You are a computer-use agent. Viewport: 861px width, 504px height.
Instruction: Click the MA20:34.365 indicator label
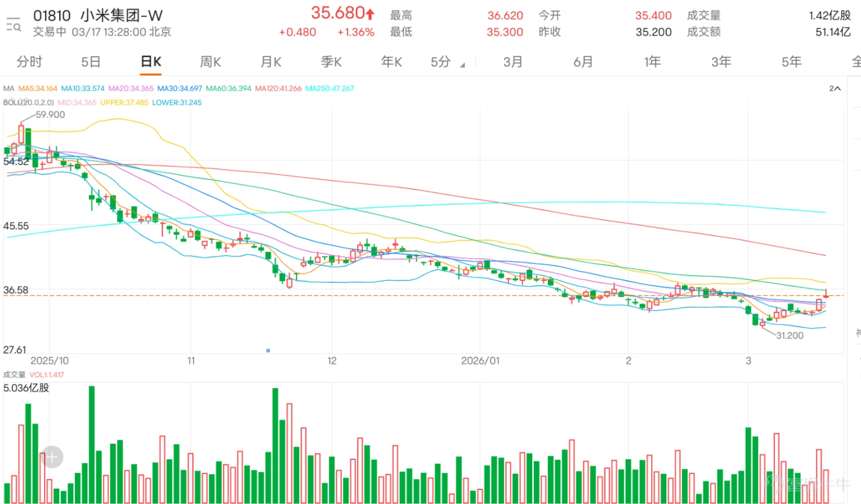(x=131, y=88)
